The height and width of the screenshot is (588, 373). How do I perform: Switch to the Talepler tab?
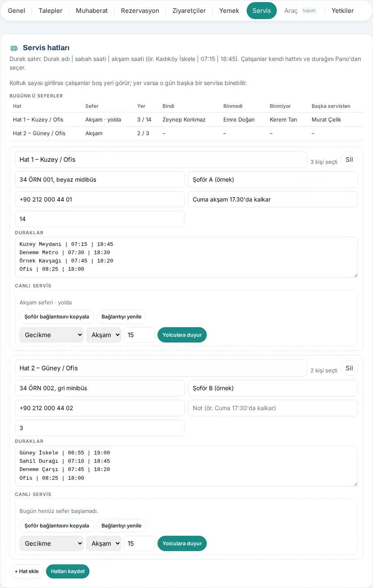pos(51,11)
